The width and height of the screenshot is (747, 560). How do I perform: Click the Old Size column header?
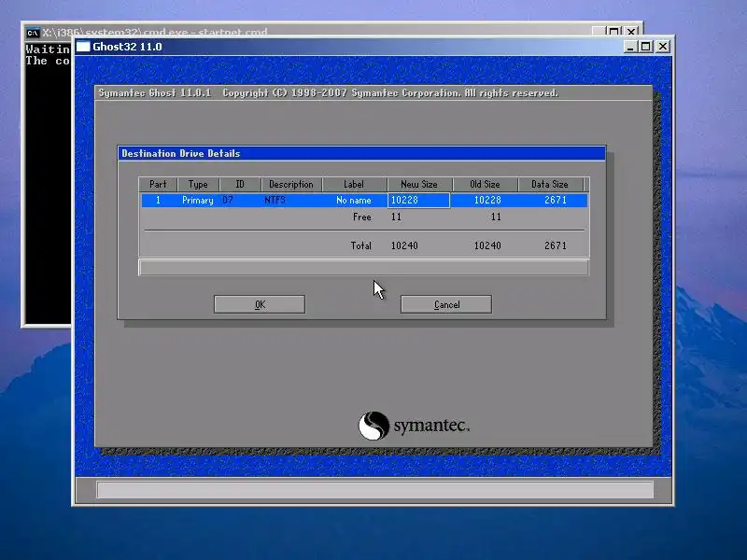[x=485, y=184]
